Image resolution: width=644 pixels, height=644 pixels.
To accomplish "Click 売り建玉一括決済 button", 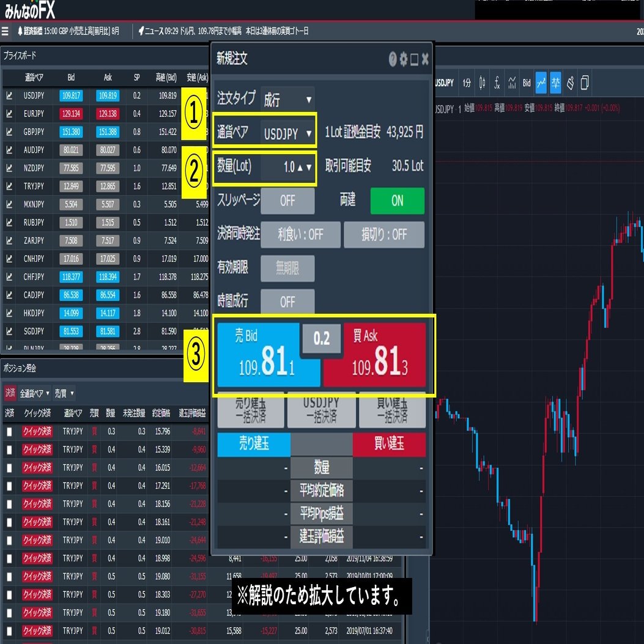I will (251, 410).
